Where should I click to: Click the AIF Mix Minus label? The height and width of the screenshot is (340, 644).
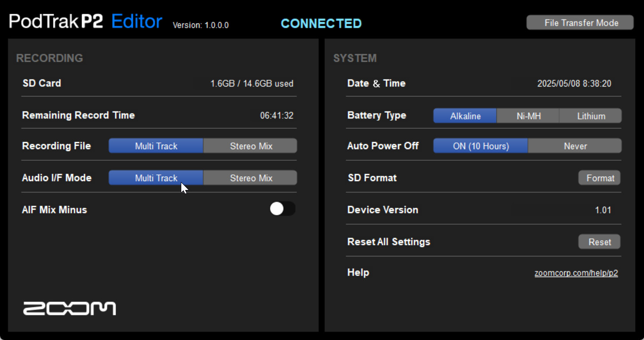(x=55, y=210)
